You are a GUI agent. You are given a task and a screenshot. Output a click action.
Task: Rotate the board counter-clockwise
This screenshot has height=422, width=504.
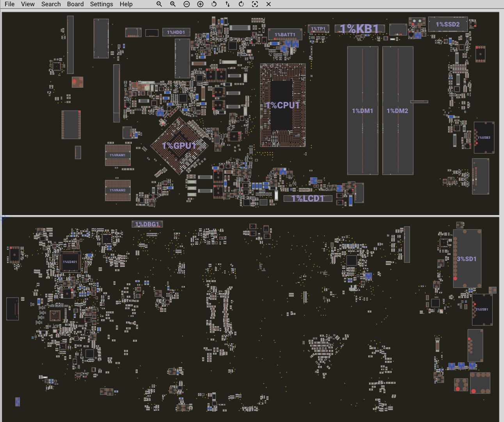pyautogui.click(x=214, y=4)
